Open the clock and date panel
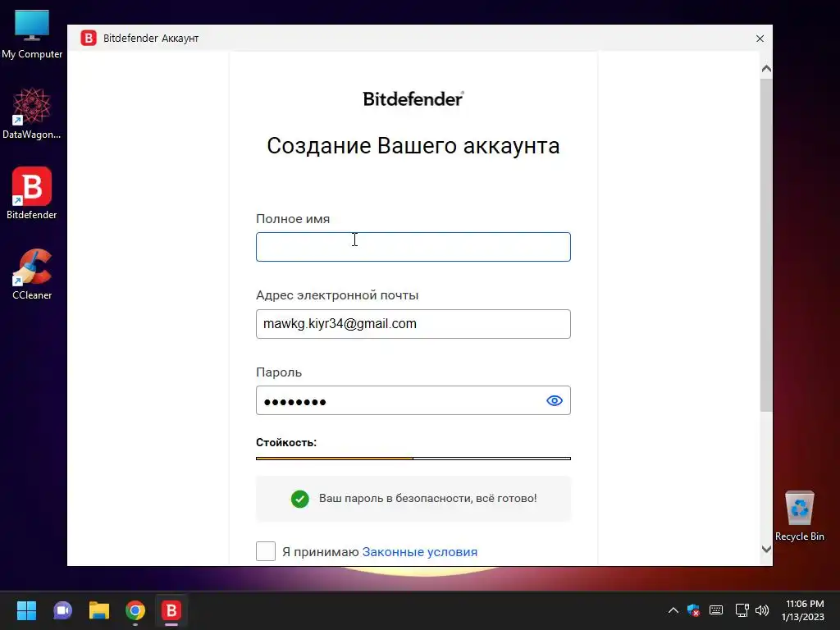This screenshot has width=840, height=630. tap(803, 610)
